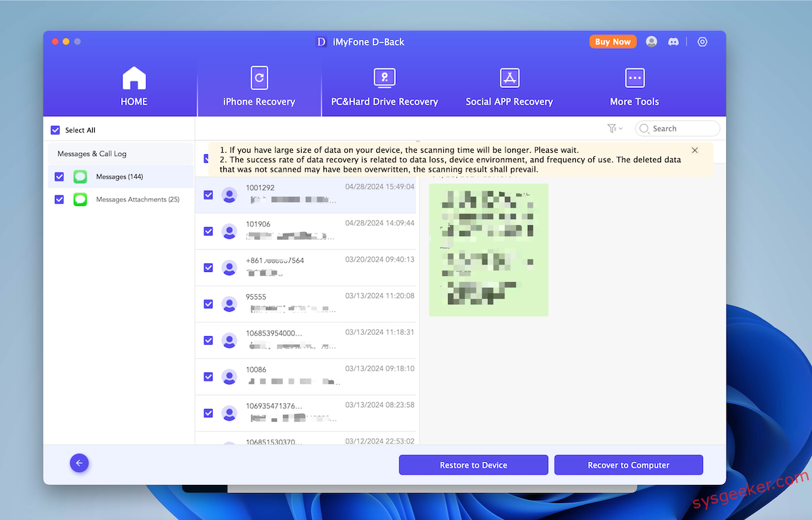Uncheck the +861 number conversation checkbox
The height and width of the screenshot is (520, 812).
pos(208,268)
